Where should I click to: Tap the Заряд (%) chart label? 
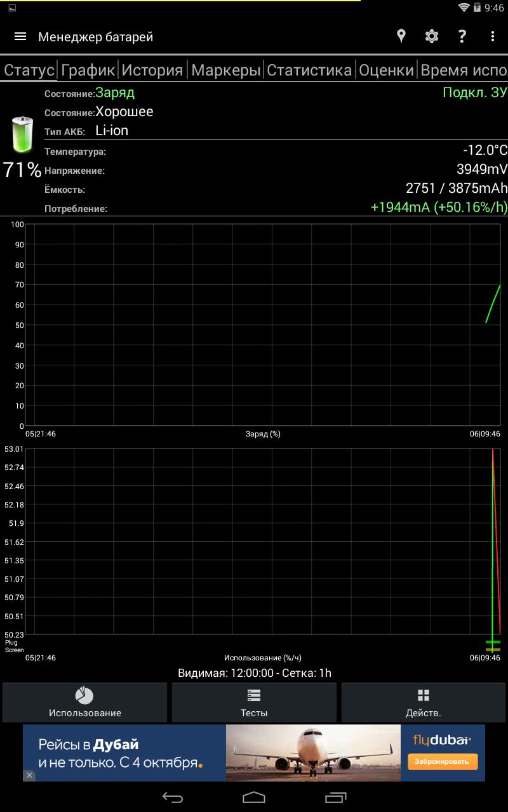[263, 434]
